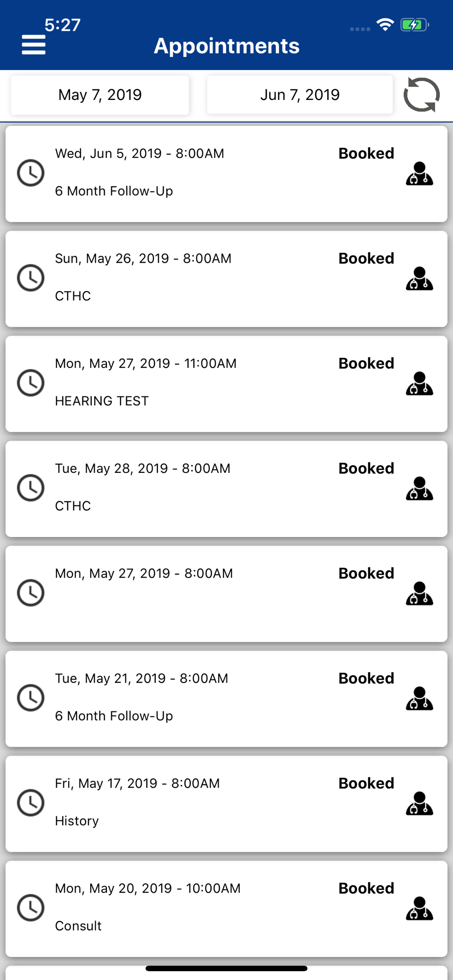453x980 pixels.
Task: Tap clock icon on History appointment
Action: coord(31,803)
